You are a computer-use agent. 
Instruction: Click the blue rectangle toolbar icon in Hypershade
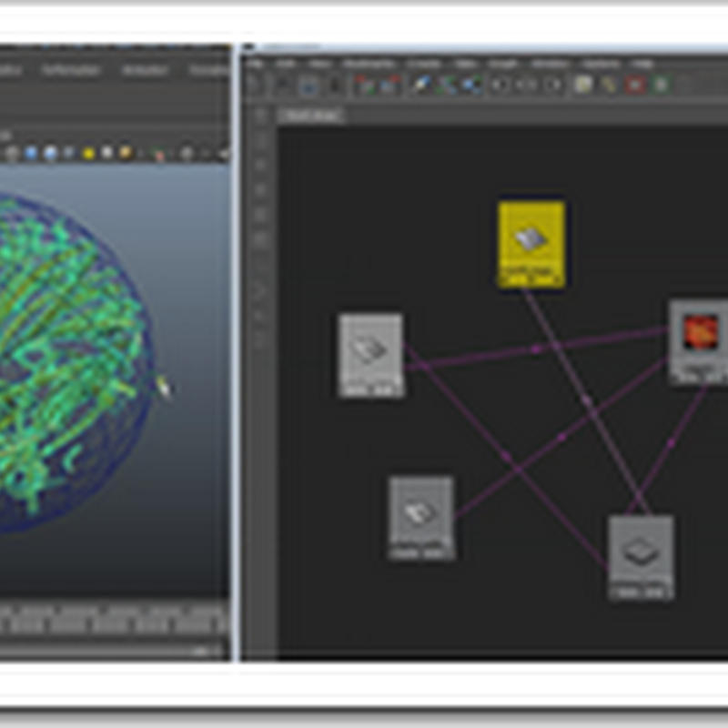308,86
